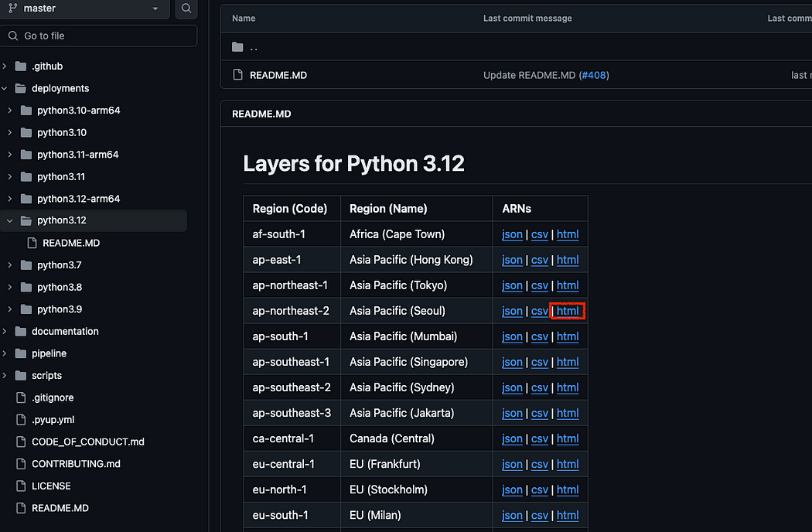Click file icon next to LICENSE
Screen dimensions: 812x532
pyautogui.click(x=21, y=486)
